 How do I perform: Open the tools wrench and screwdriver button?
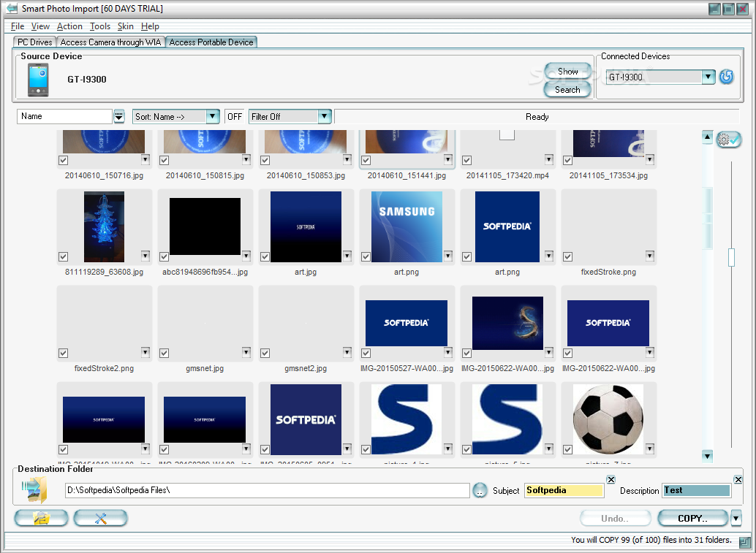tap(100, 519)
